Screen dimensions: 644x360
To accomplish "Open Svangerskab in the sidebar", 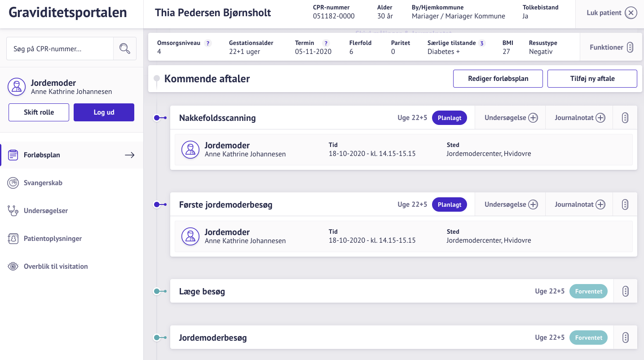I will click(x=43, y=183).
